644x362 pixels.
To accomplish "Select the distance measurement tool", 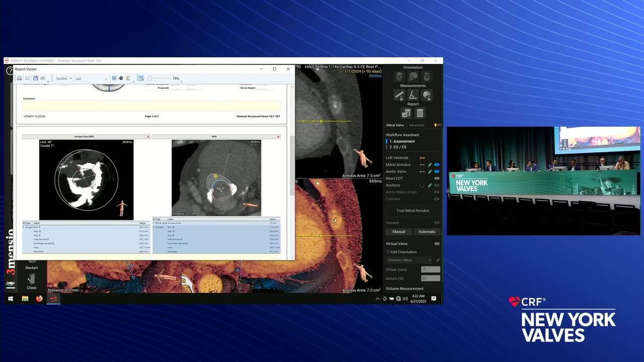I will click(x=399, y=95).
